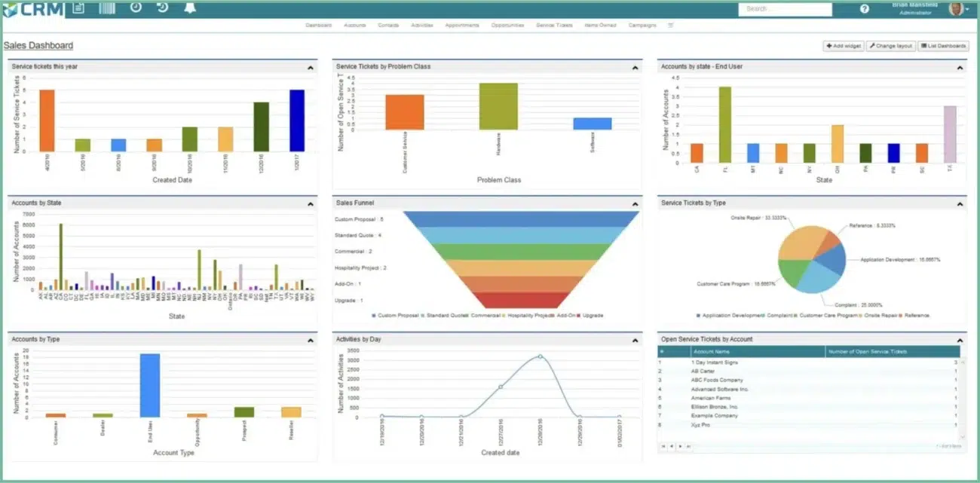Image resolution: width=980 pixels, height=483 pixels.
Task: Open the recent history icon
Action: (161, 8)
